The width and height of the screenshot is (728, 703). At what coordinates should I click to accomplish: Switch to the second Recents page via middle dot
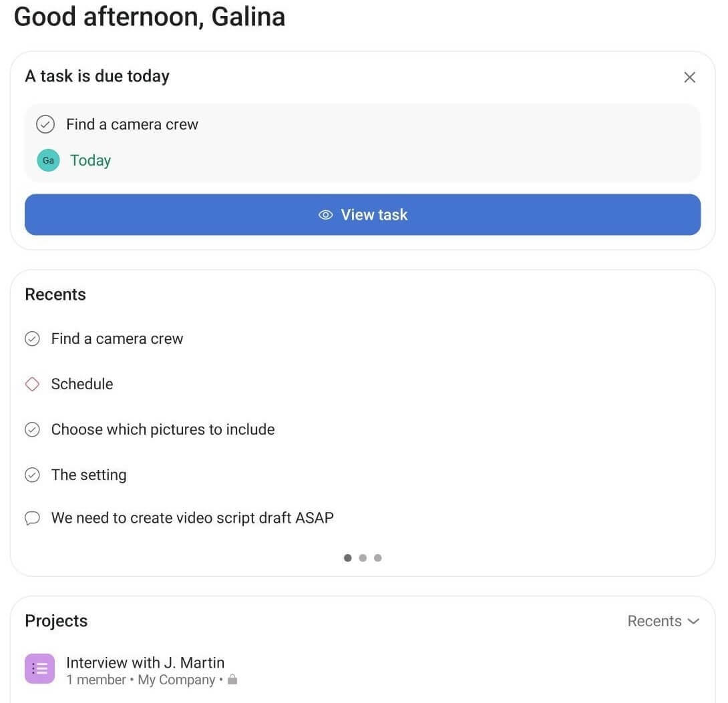(363, 557)
